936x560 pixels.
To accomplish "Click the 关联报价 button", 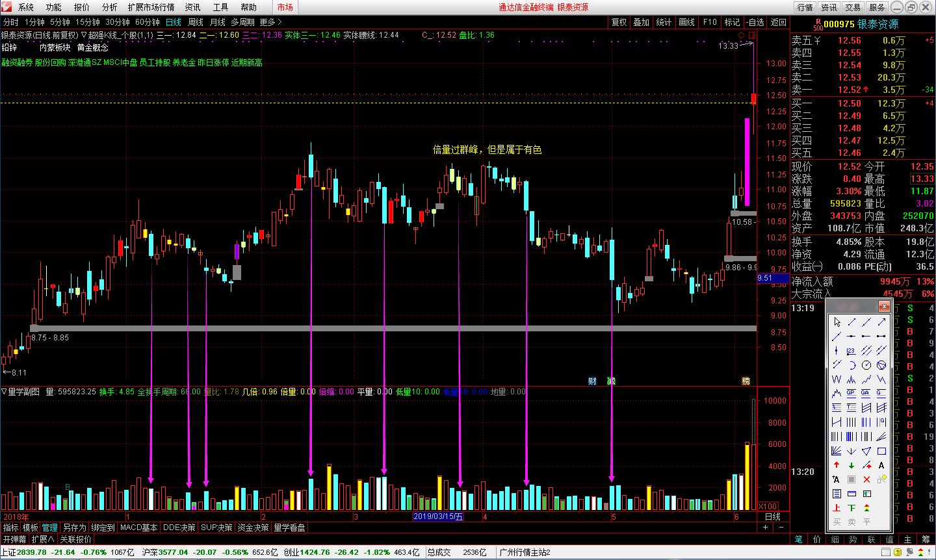I will 76,539.
